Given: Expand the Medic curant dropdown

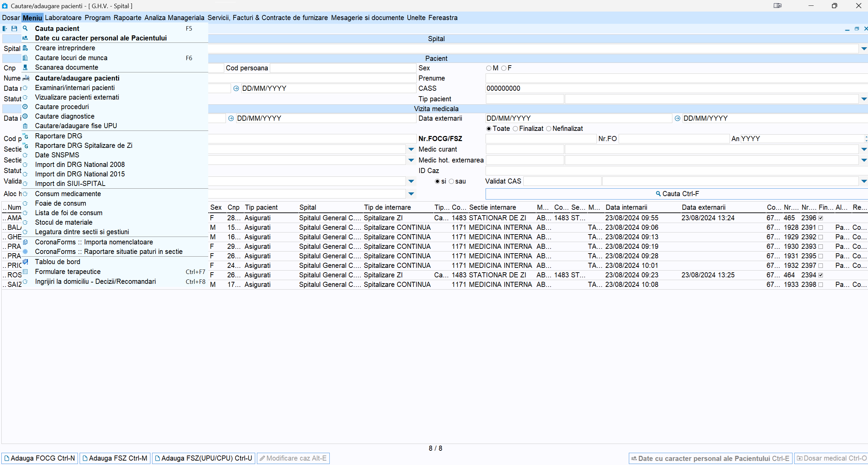Looking at the screenshot, I should [x=864, y=149].
